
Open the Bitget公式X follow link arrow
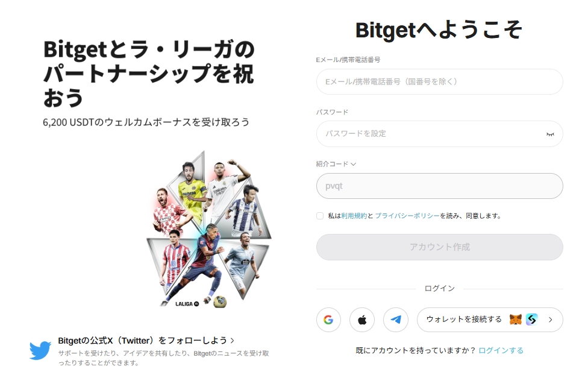tap(233, 341)
